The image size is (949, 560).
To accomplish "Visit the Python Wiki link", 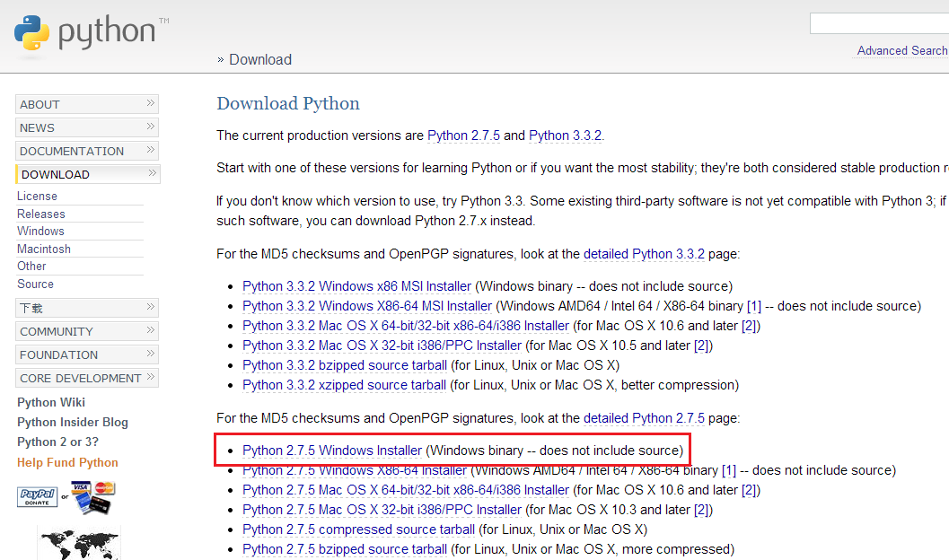I will [x=51, y=402].
